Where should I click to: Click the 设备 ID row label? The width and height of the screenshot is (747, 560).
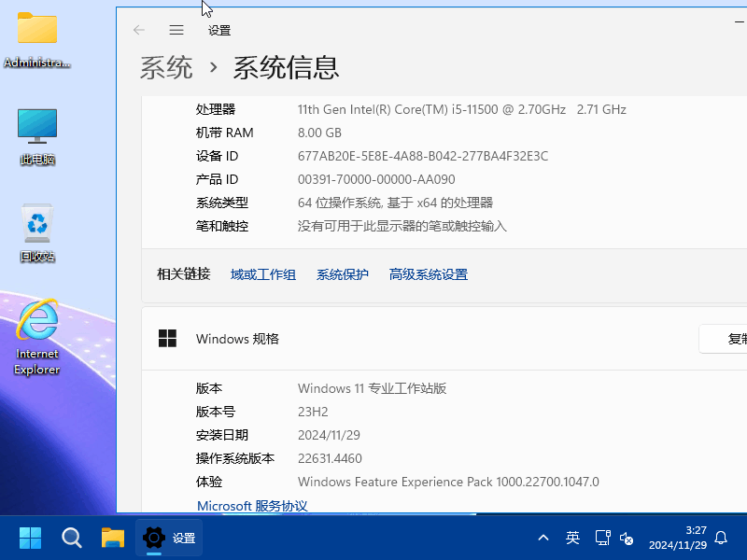point(217,156)
